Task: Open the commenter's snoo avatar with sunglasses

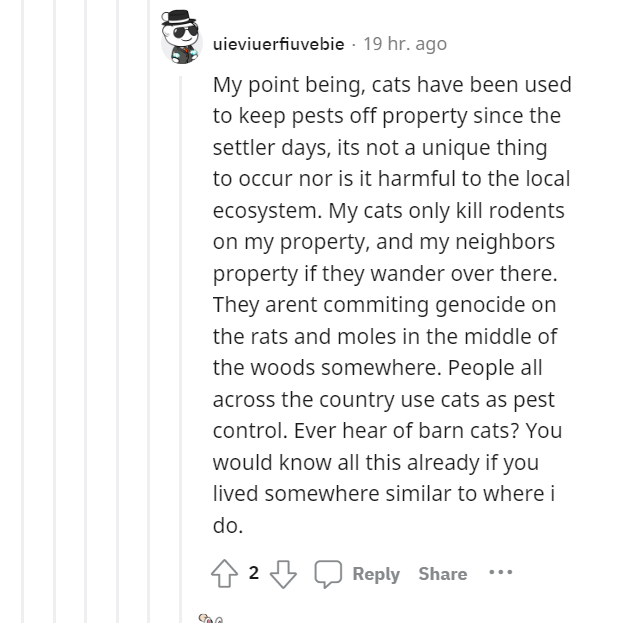Action: [181, 37]
